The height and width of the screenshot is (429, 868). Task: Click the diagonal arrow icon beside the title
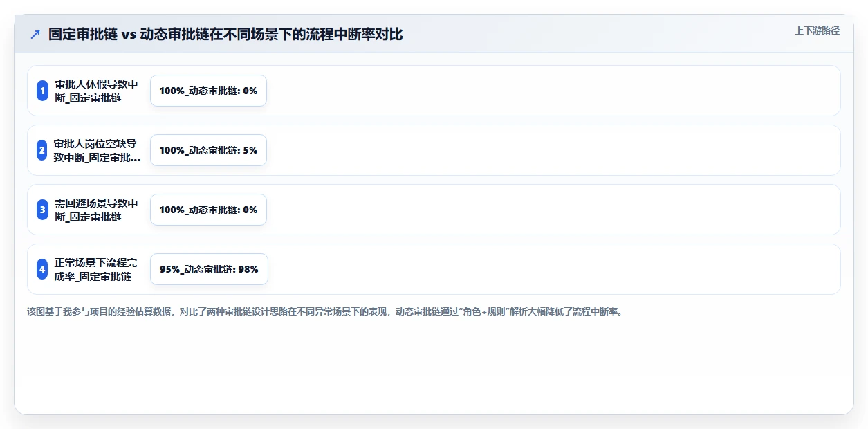coord(35,34)
